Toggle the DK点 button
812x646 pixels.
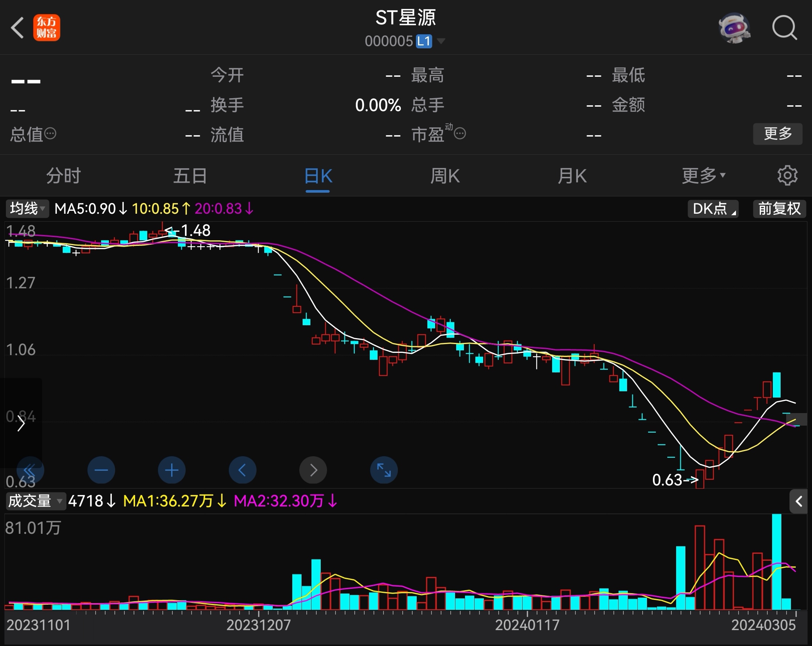(713, 209)
